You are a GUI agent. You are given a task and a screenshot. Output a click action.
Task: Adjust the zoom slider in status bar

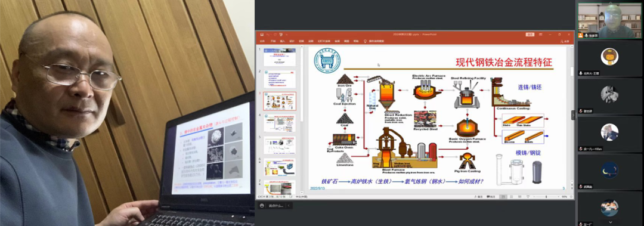tap(546, 196)
